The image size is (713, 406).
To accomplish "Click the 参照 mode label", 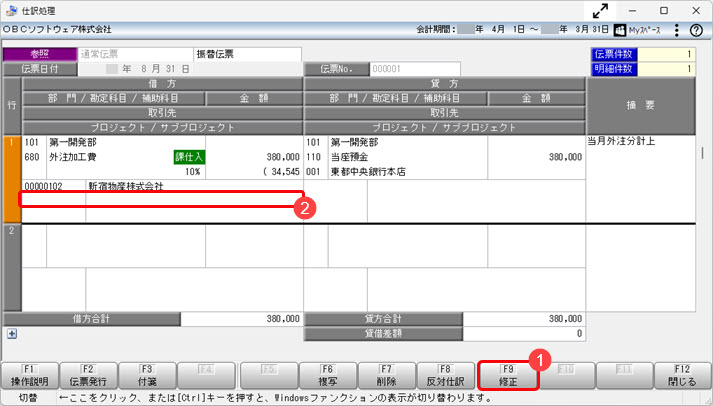I will coord(40,54).
